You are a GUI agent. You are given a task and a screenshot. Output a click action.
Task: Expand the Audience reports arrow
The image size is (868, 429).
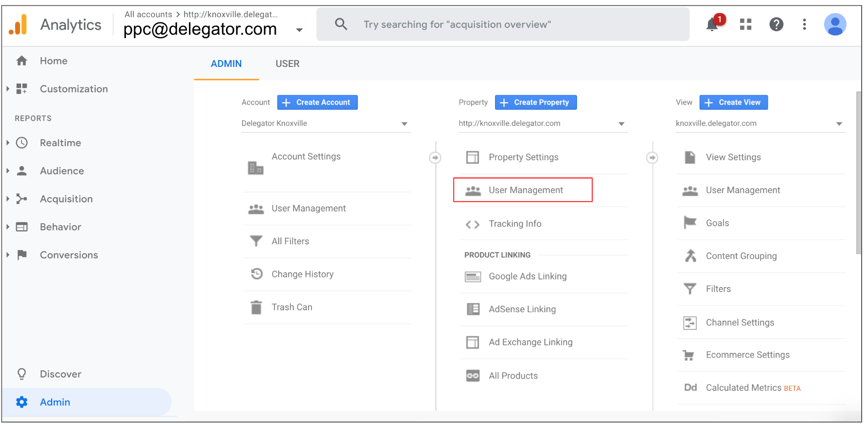pyautogui.click(x=8, y=171)
